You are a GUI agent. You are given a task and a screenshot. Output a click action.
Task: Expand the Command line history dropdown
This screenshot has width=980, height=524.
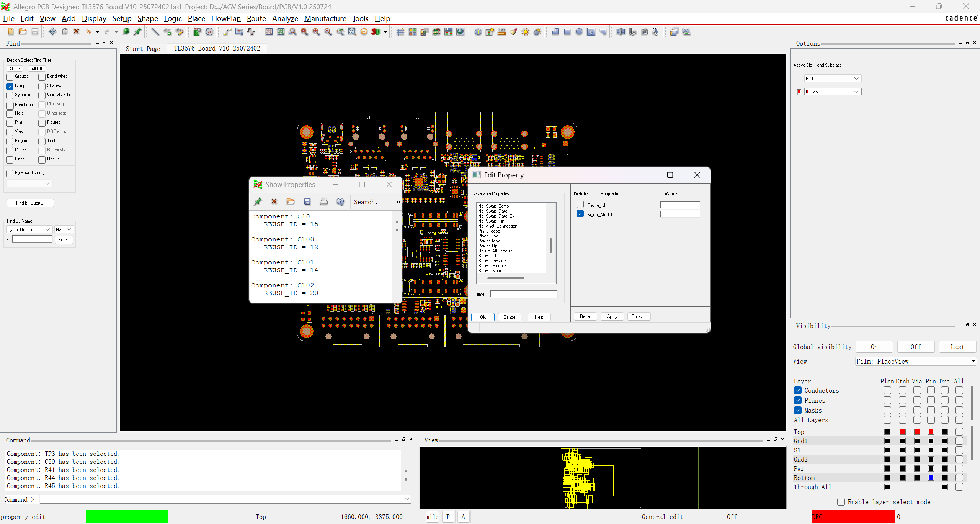pyautogui.click(x=407, y=499)
